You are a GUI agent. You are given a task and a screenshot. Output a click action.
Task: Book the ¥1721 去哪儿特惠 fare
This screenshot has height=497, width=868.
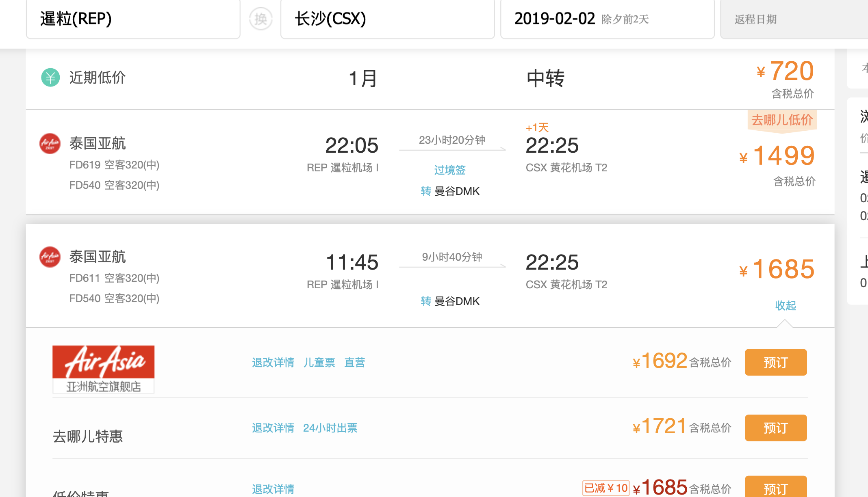[x=775, y=428]
